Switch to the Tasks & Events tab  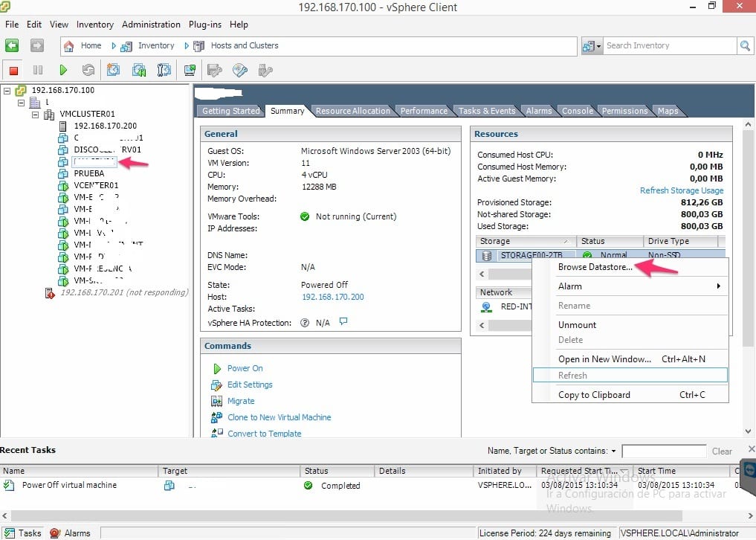487,110
